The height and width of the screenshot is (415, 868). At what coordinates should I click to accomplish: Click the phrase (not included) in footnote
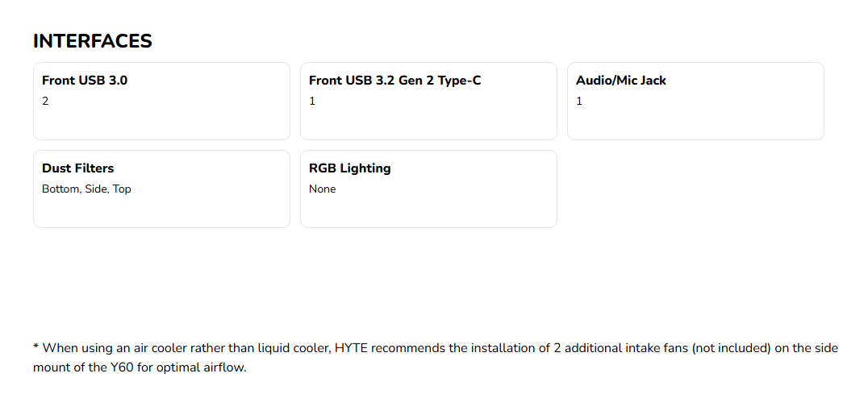click(x=732, y=348)
